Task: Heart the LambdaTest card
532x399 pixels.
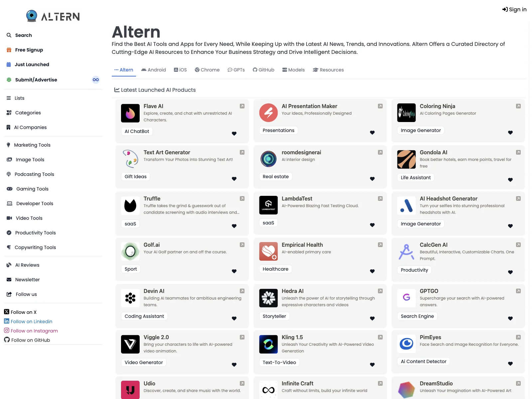Action: 372,225
